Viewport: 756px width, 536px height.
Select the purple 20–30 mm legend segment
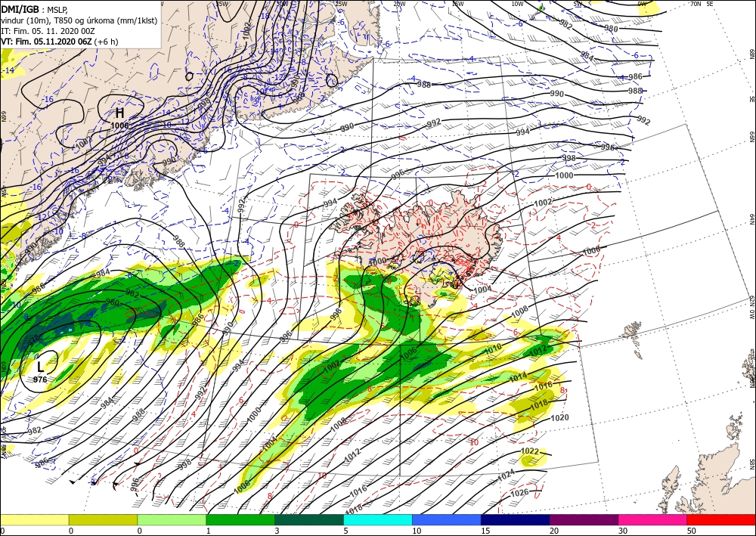(584, 519)
